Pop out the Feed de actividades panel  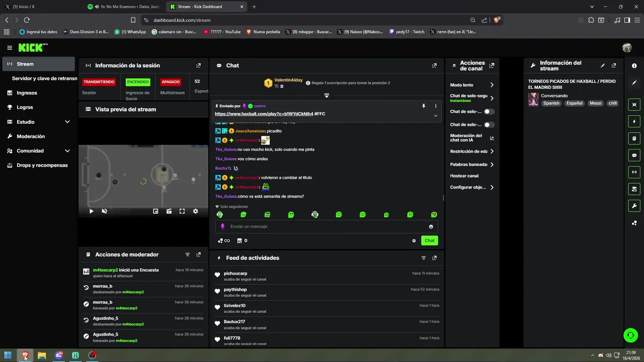pos(434,258)
